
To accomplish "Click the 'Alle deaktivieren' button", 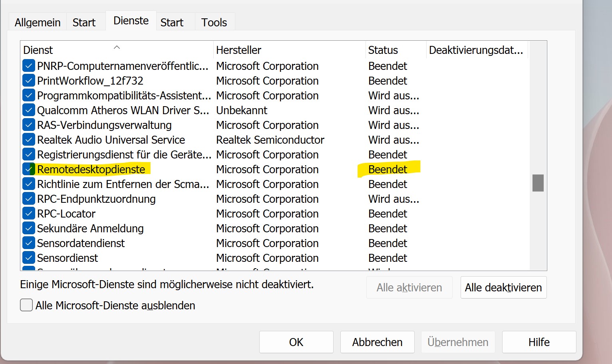I will point(503,287).
